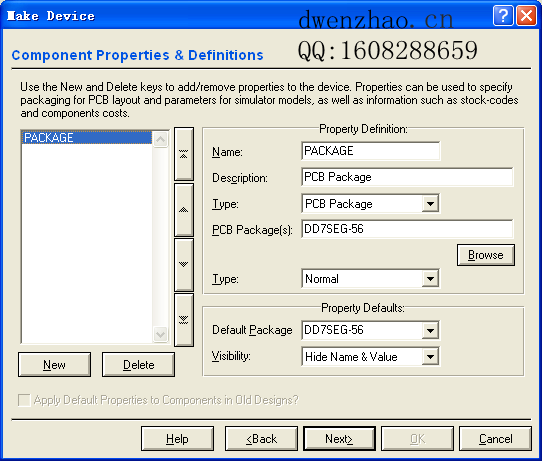The height and width of the screenshot is (461, 542).
Task: Move property to bottom with double-down arrow
Action: click(x=184, y=320)
